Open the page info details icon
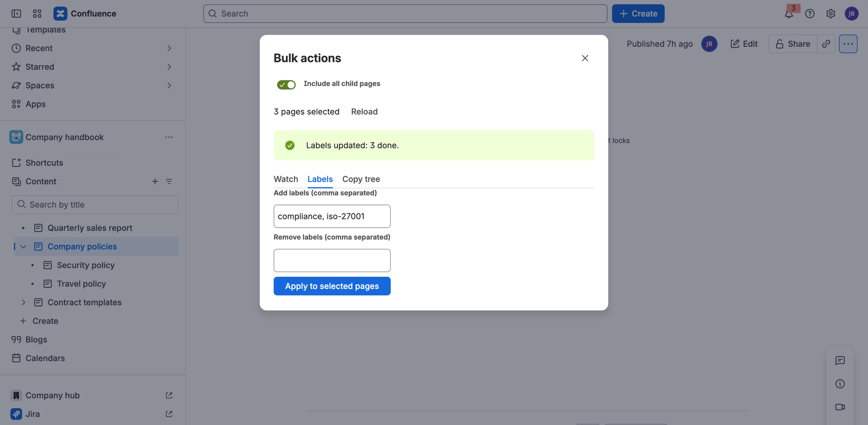Viewport: 868px width, 425px height. tap(840, 384)
